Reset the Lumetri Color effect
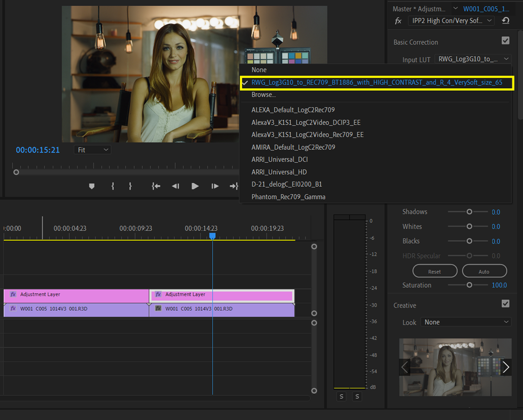The width and height of the screenshot is (523, 420). [x=506, y=20]
